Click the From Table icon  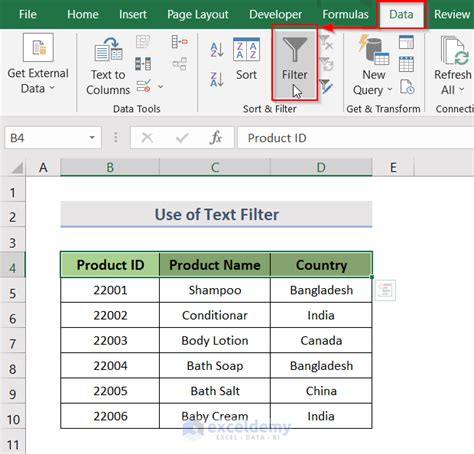[407, 64]
